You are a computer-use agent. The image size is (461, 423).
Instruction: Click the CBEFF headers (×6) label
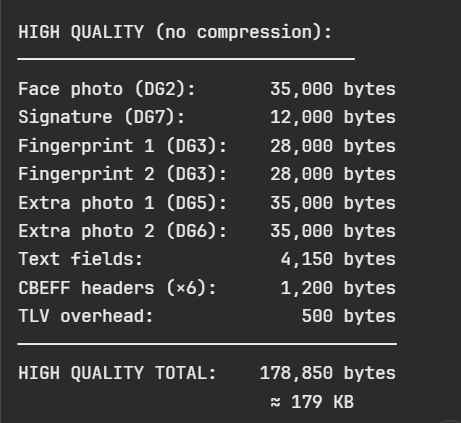pyautogui.click(x=117, y=288)
